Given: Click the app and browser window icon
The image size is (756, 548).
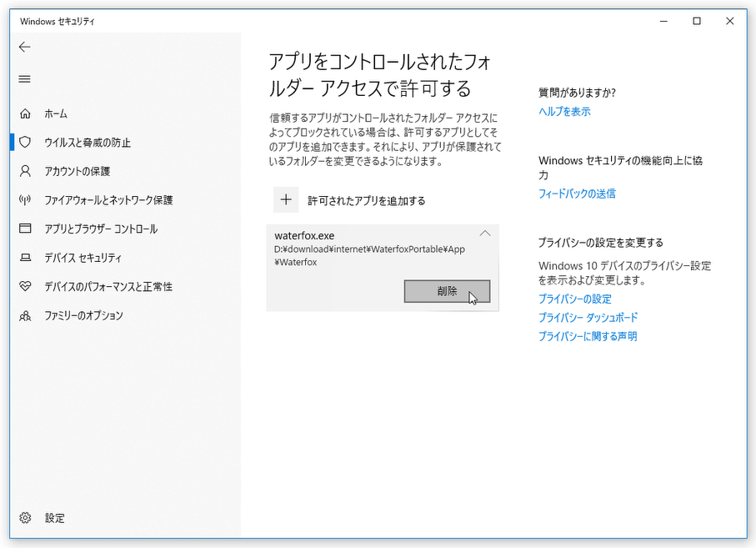Looking at the screenshot, I should pyautogui.click(x=25, y=229).
